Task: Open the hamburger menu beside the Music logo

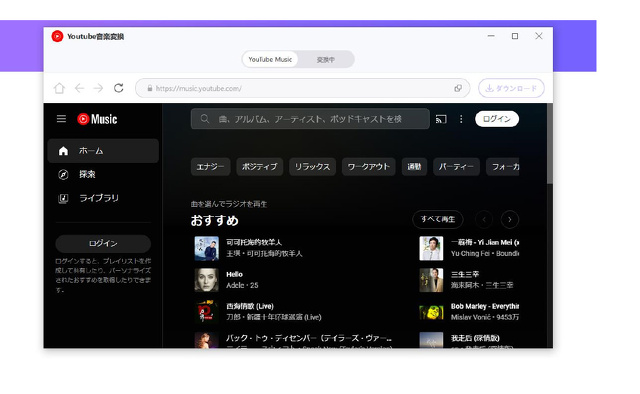Action: coord(61,119)
